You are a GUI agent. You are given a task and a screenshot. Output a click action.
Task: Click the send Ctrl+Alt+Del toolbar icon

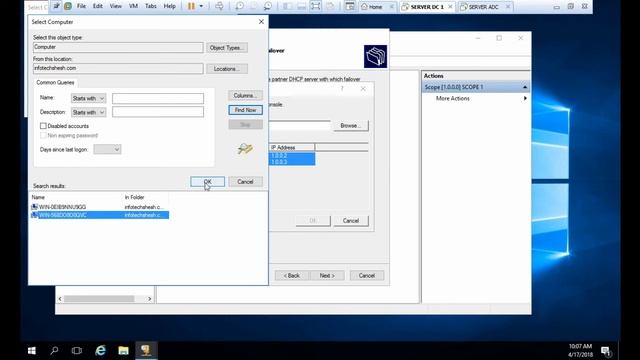219,6
